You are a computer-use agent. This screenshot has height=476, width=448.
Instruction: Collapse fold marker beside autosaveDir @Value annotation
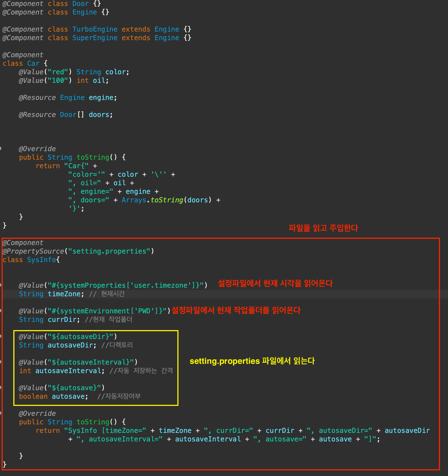click(x=1, y=336)
